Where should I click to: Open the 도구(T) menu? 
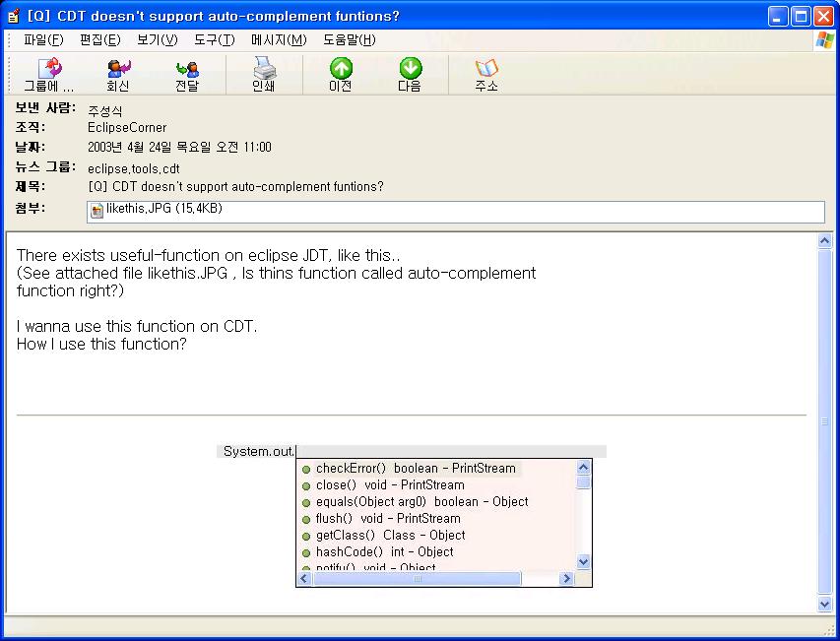click(x=215, y=40)
